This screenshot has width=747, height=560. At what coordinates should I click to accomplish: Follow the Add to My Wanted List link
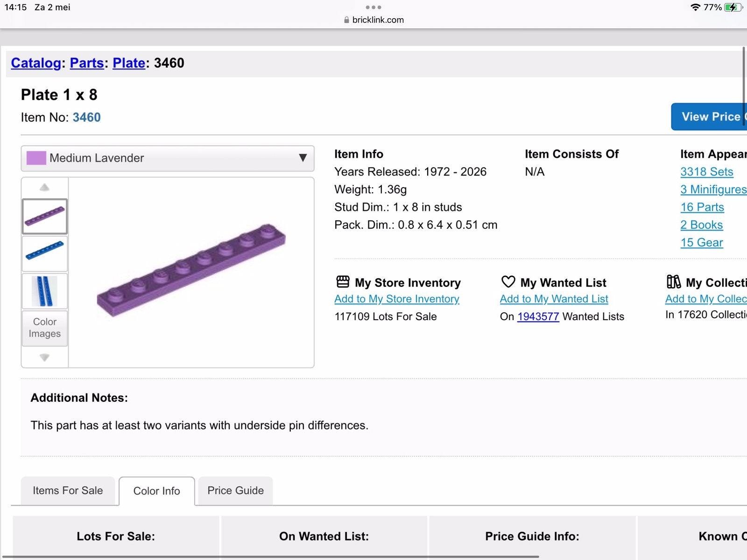554,299
